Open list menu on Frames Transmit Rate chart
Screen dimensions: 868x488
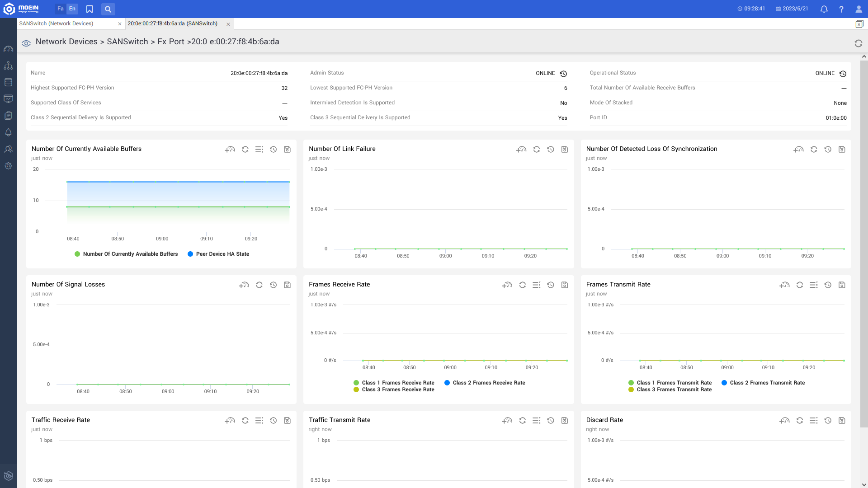pyautogui.click(x=814, y=285)
